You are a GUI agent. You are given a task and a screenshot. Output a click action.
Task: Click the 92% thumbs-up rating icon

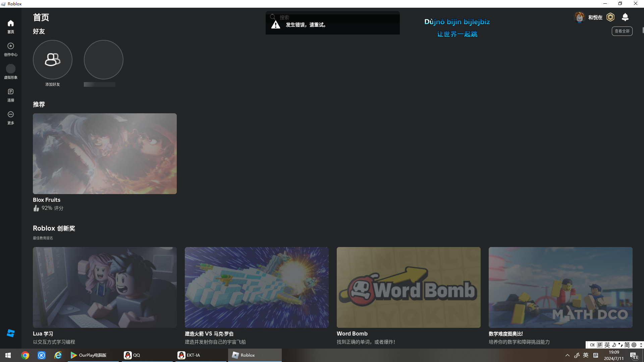tap(36, 208)
